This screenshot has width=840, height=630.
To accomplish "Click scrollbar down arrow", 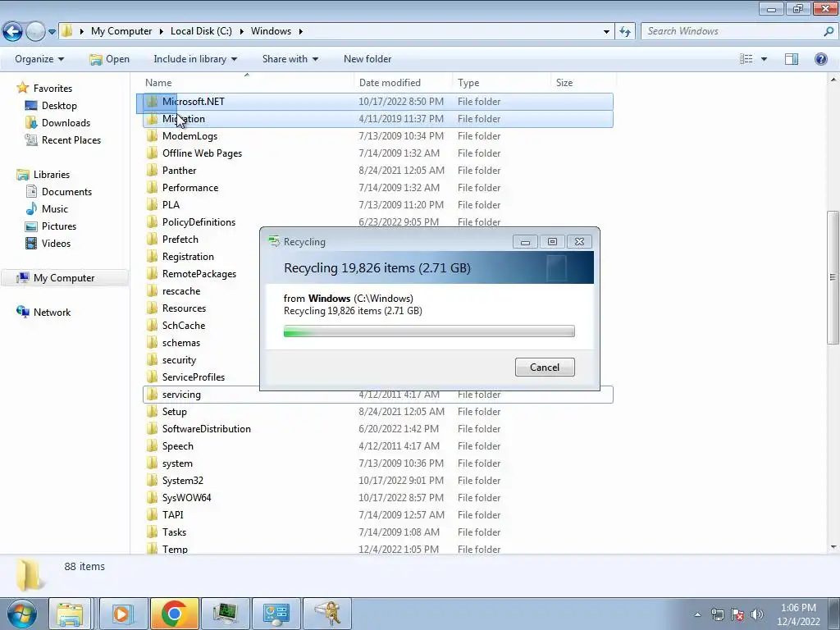I will [833, 547].
